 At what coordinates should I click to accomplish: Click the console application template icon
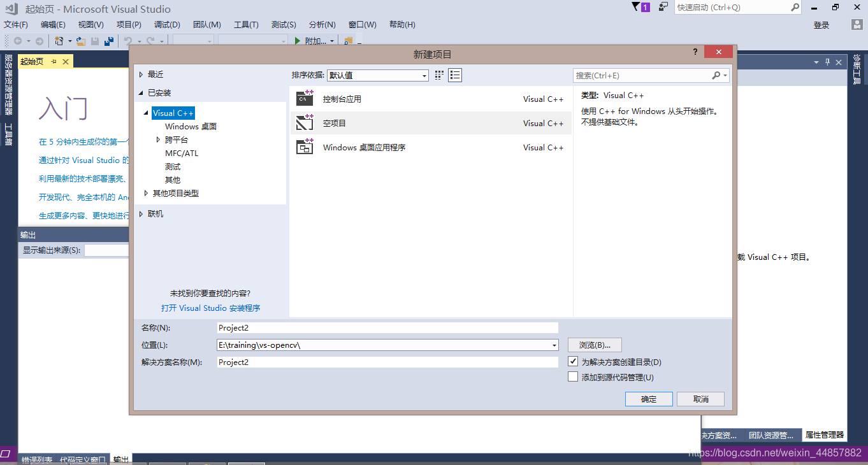305,99
